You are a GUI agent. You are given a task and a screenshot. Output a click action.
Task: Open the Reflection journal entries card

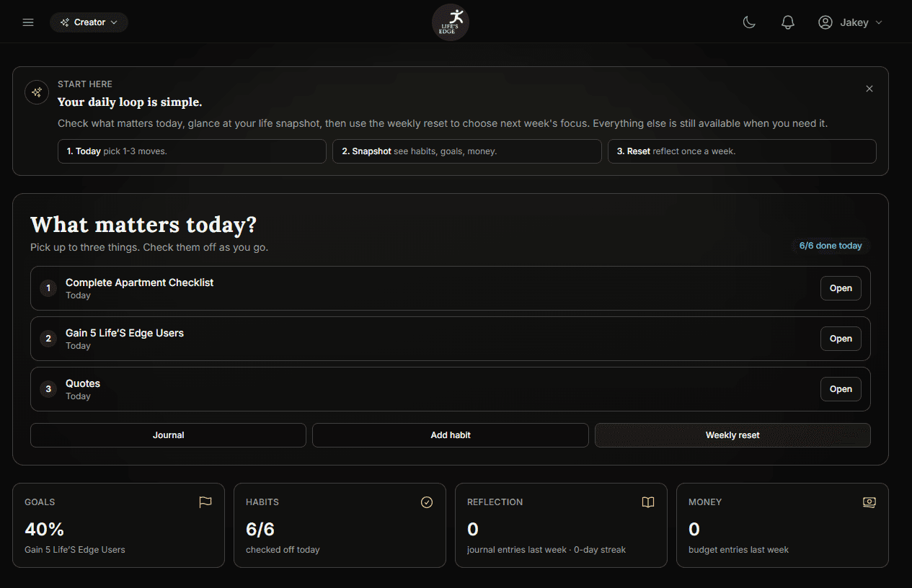pos(561,525)
